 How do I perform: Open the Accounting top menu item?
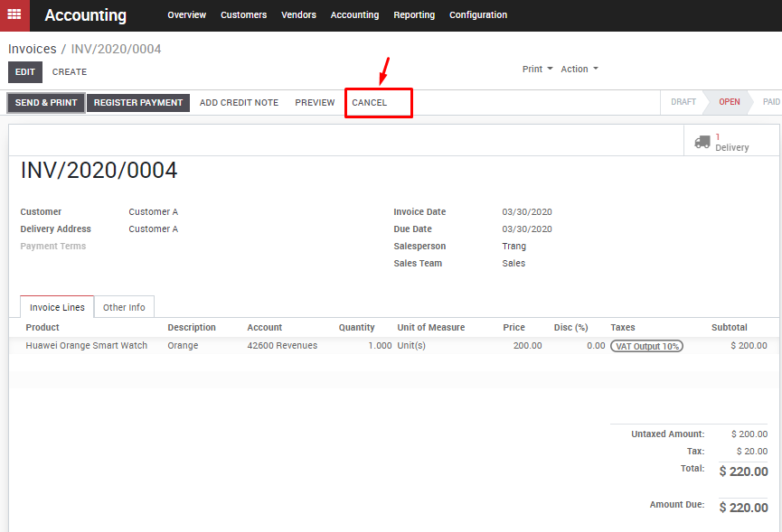pyautogui.click(x=354, y=15)
